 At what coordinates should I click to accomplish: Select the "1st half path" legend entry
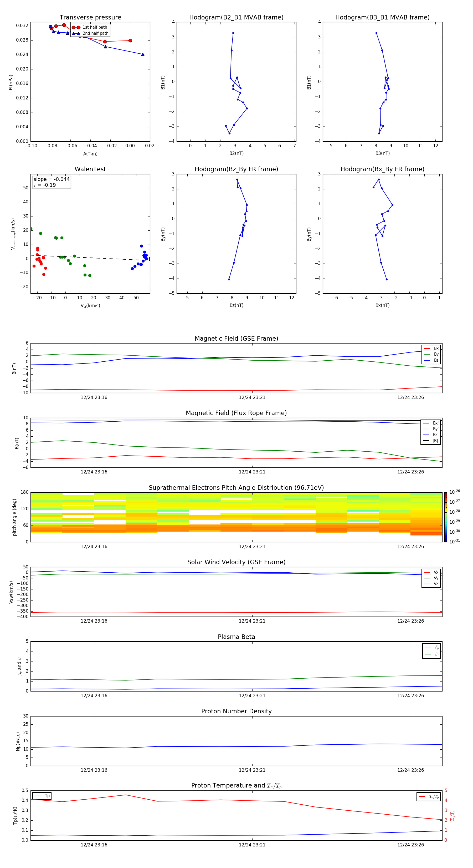[90, 27]
